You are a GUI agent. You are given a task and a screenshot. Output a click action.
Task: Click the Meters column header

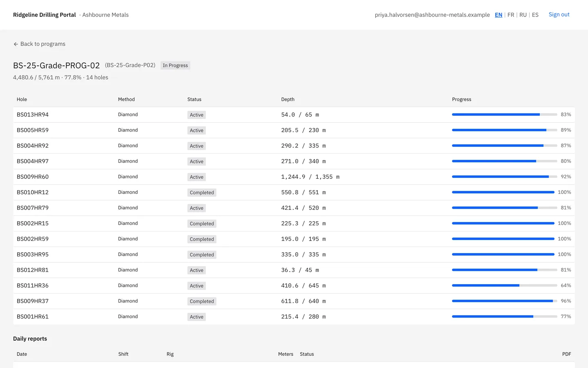[286, 354]
